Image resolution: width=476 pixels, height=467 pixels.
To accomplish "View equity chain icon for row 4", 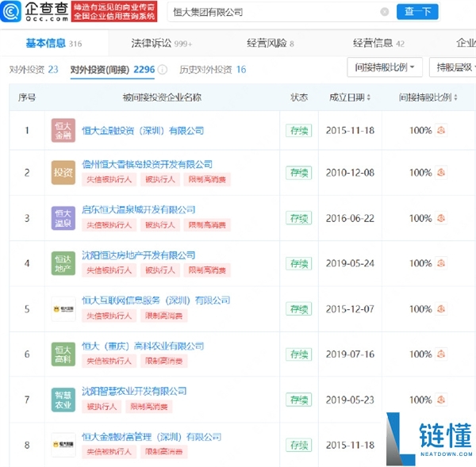I will tap(441, 262).
